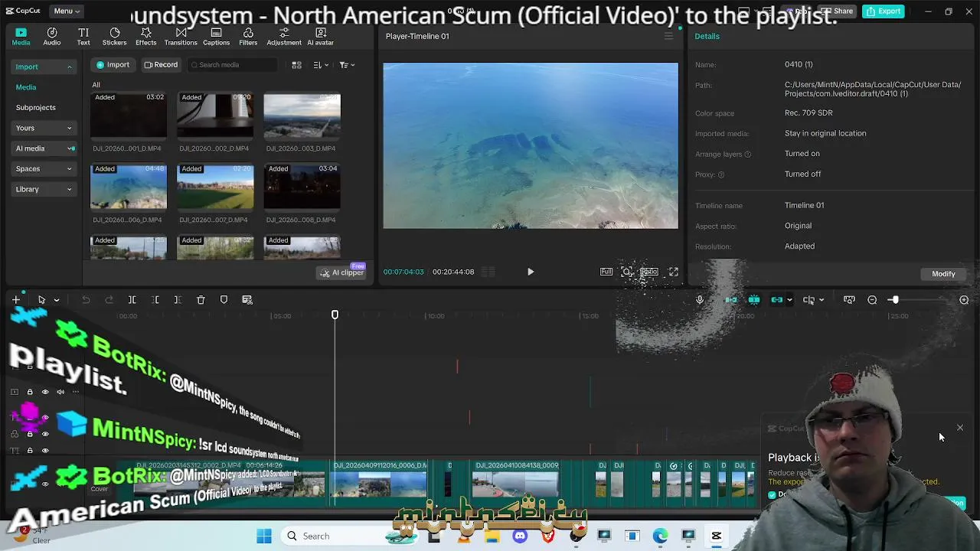Switch media panel to grid view icon

[x=296, y=65]
